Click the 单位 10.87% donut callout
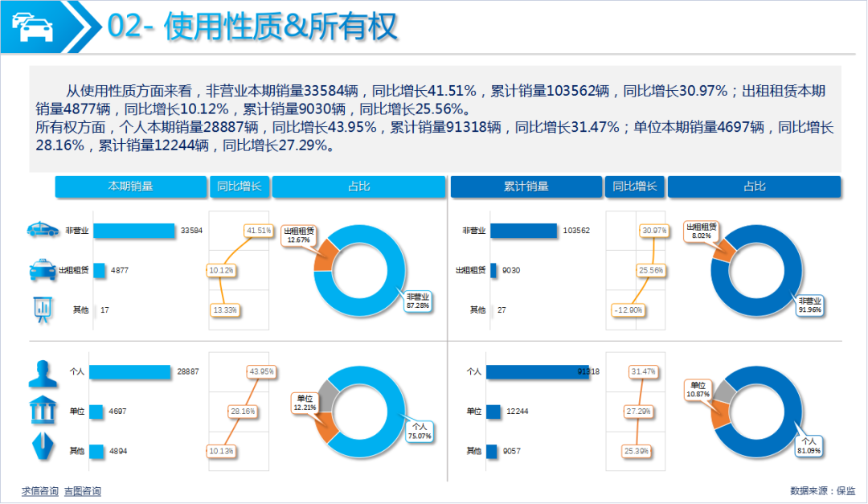This screenshot has height=504, width=868. coord(698,390)
